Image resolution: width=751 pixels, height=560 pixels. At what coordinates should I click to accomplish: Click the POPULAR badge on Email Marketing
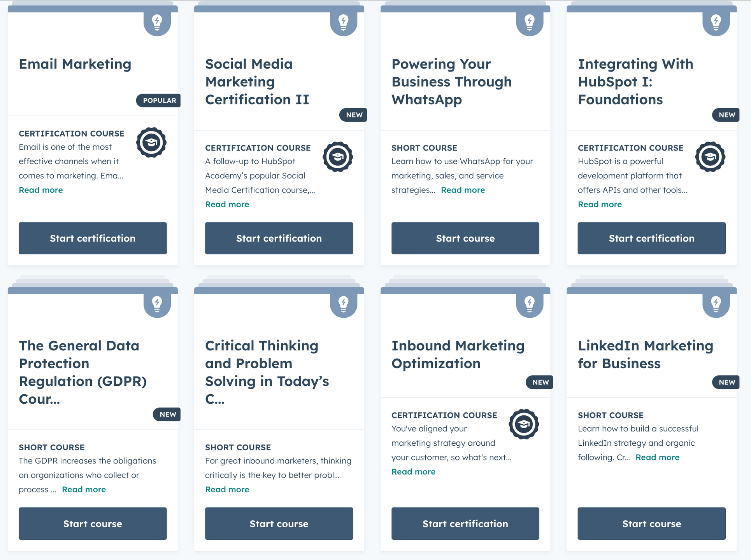pos(158,100)
